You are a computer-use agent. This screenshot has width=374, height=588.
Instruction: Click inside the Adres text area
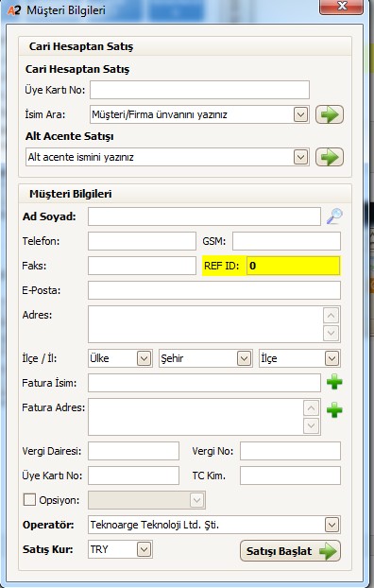pyautogui.click(x=205, y=324)
